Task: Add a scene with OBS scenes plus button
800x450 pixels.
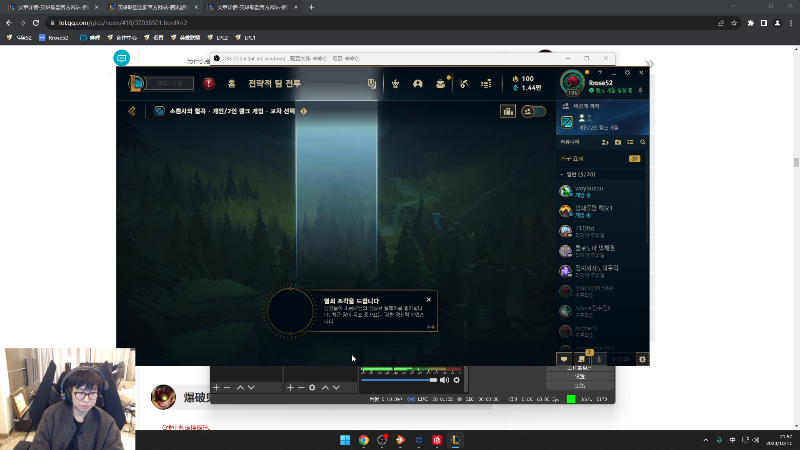Action: point(216,388)
